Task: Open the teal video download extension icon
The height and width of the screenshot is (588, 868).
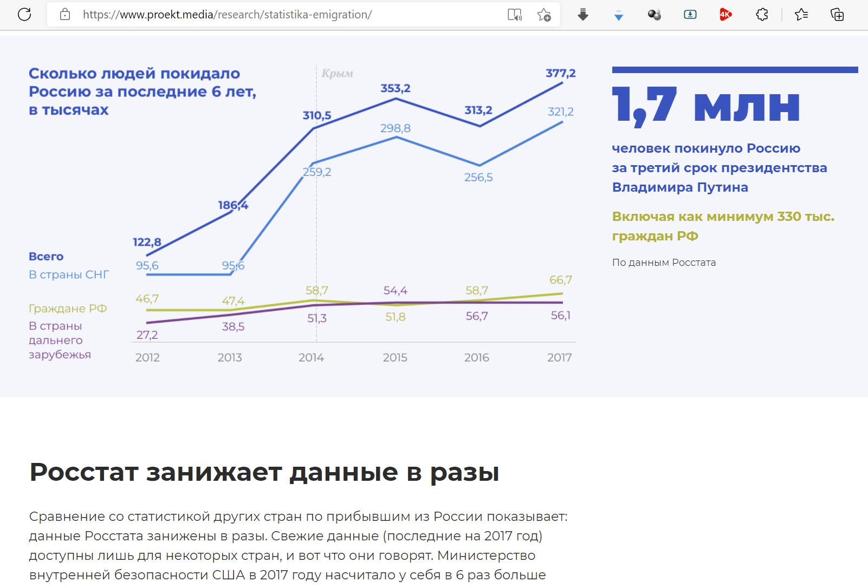Action: [690, 15]
